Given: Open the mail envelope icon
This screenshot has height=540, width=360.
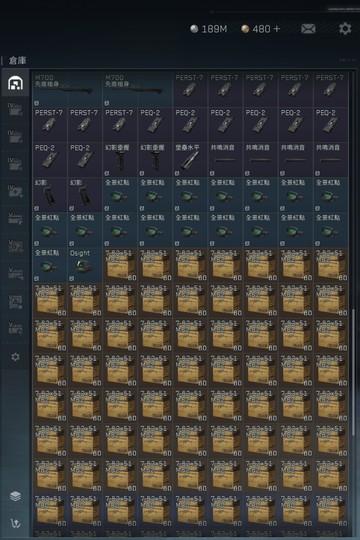Looking at the screenshot, I should [308, 29].
